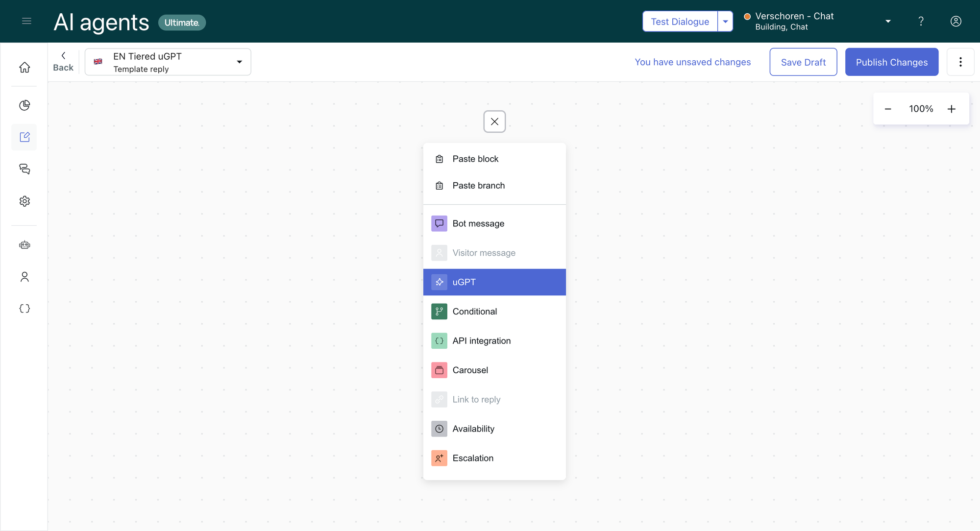This screenshot has width=980, height=531.
Task: Click the Save Draft button
Action: [803, 62]
